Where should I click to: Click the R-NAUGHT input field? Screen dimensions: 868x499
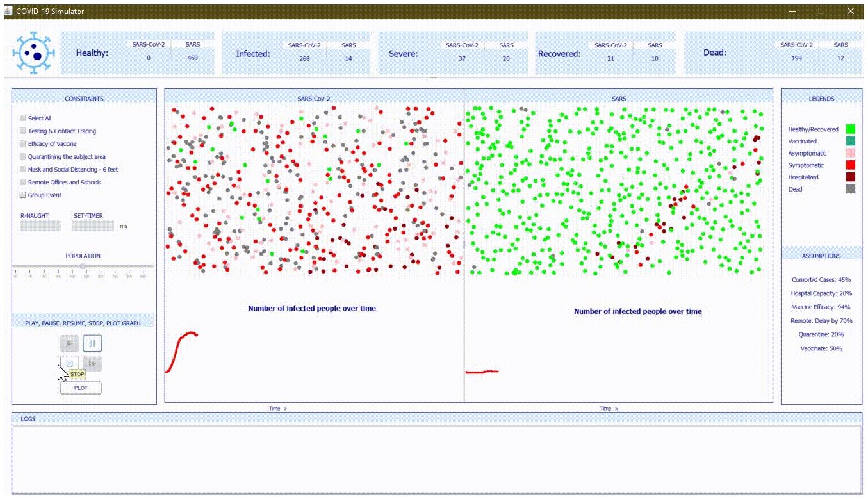[40, 226]
